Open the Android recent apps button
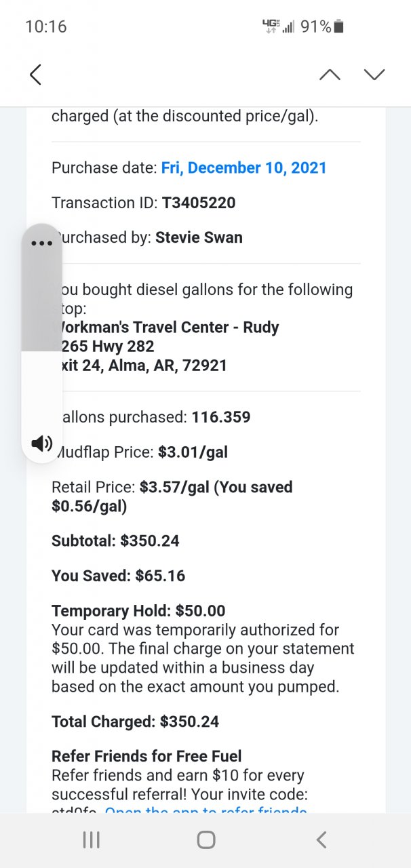 91,840
